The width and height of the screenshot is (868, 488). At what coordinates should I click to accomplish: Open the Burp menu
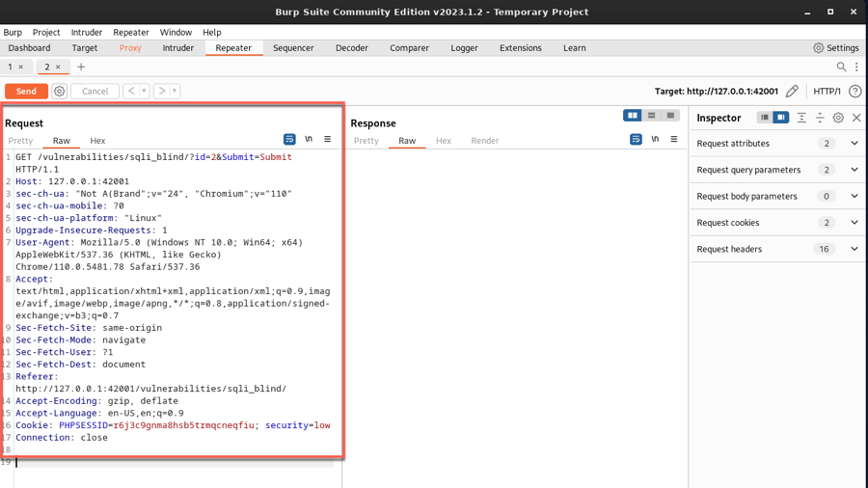(x=13, y=32)
